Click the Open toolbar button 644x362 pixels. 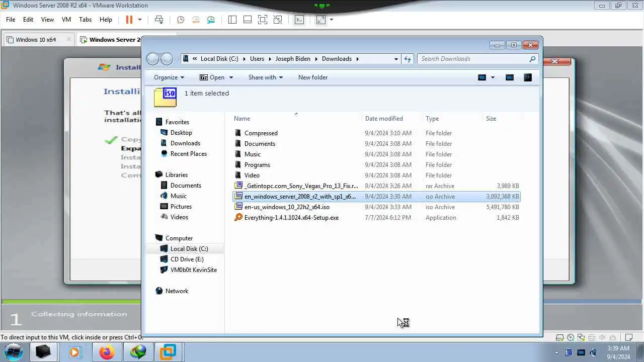(x=212, y=77)
